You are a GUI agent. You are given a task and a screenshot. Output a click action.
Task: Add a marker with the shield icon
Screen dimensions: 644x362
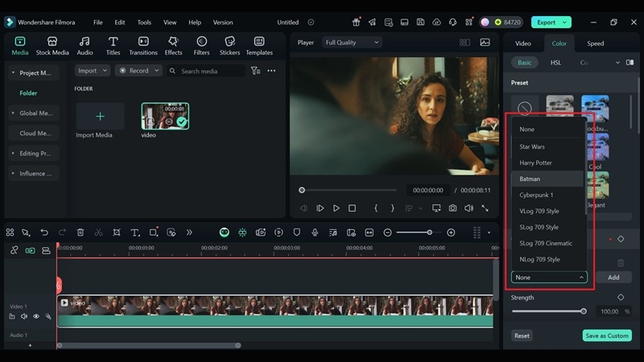[296, 232]
